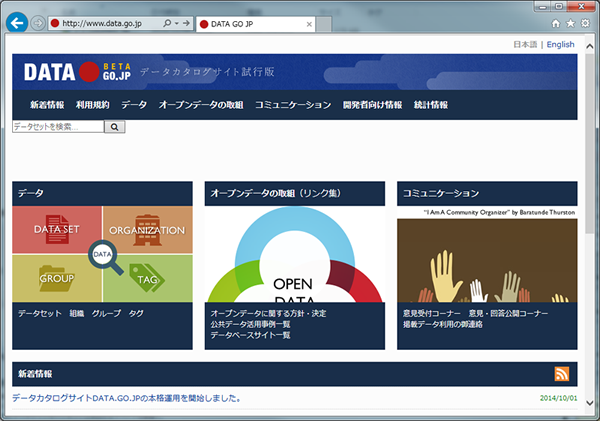This screenshot has height=421, width=600.
Task: Maximize the browser window
Action: click(559, 6)
